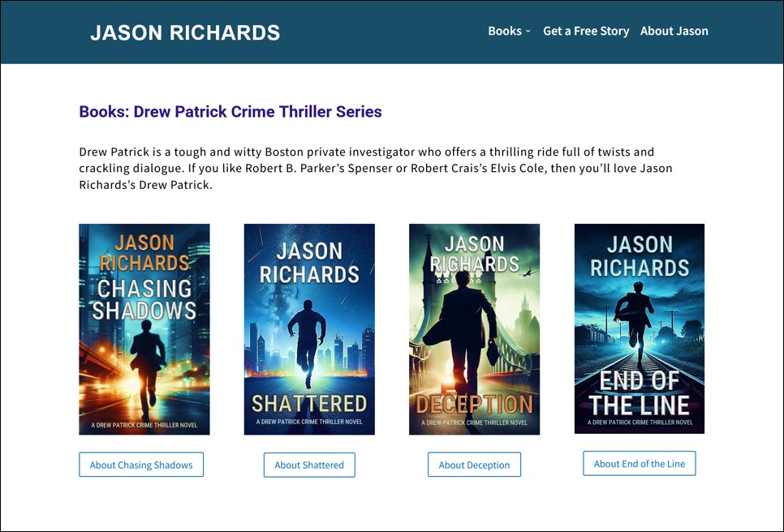Expand the Books dropdown chevron

coord(528,32)
